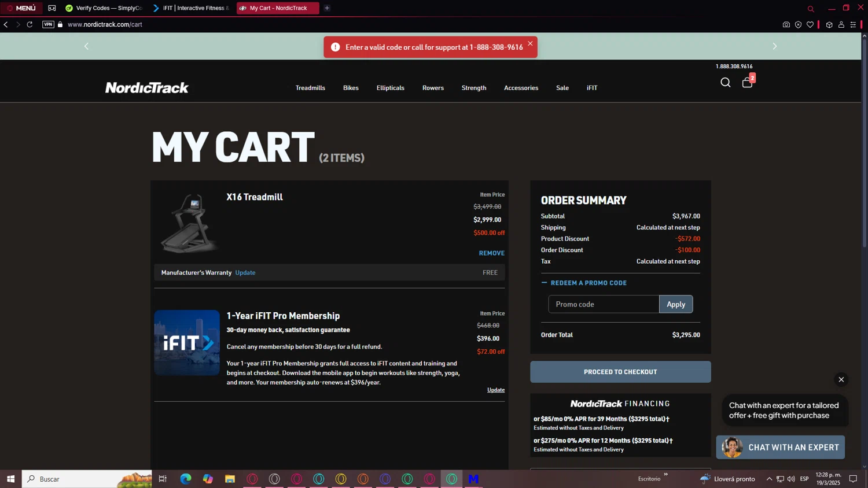Open File Explorer from the taskbar
The width and height of the screenshot is (868, 488).
click(x=230, y=479)
